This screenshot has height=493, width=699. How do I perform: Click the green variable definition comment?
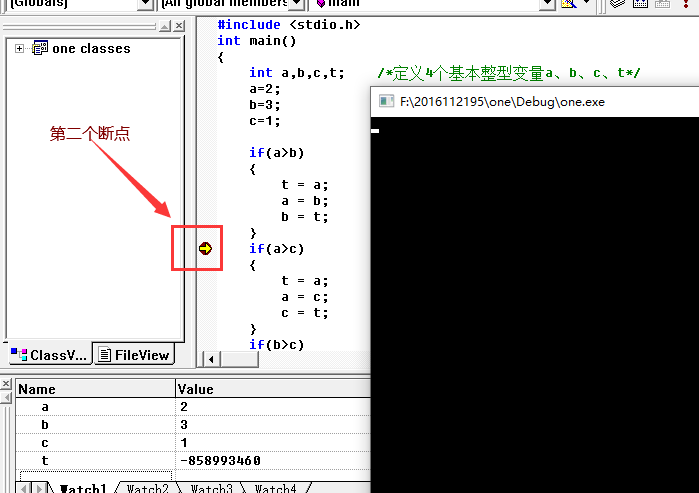(509, 73)
